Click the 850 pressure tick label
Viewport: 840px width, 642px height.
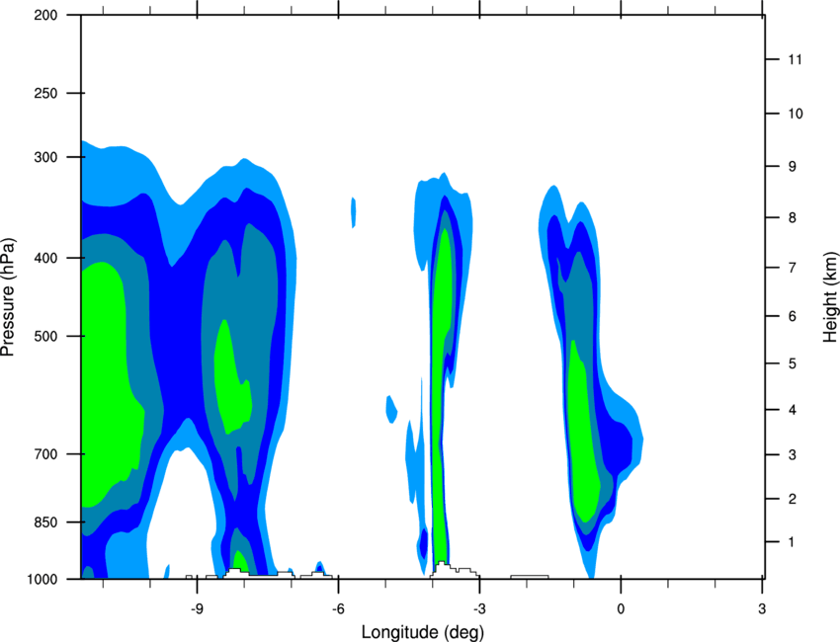(45, 522)
